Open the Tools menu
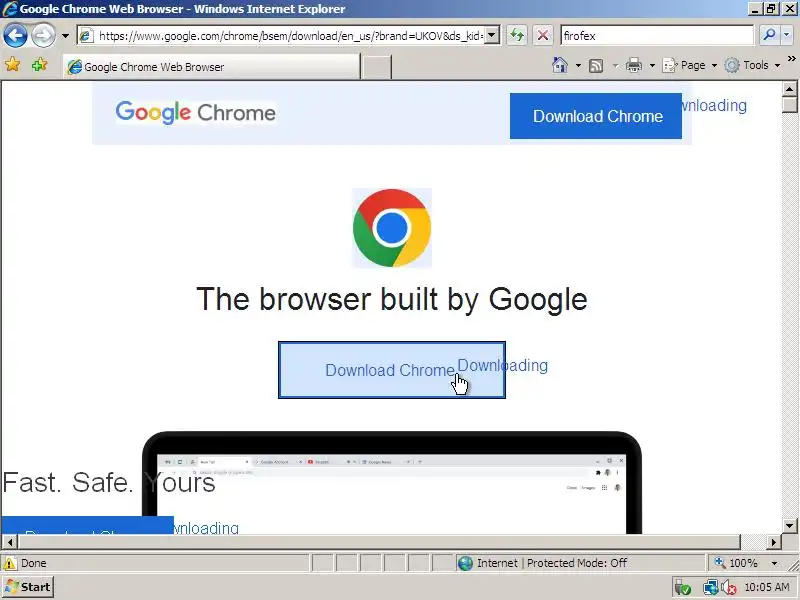800x600 pixels. (753, 65)
